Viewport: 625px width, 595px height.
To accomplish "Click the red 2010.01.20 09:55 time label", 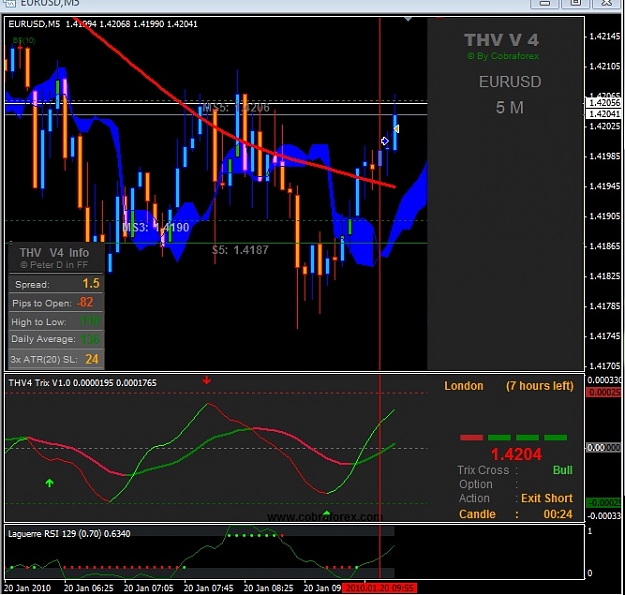I will tap(380, 588).
